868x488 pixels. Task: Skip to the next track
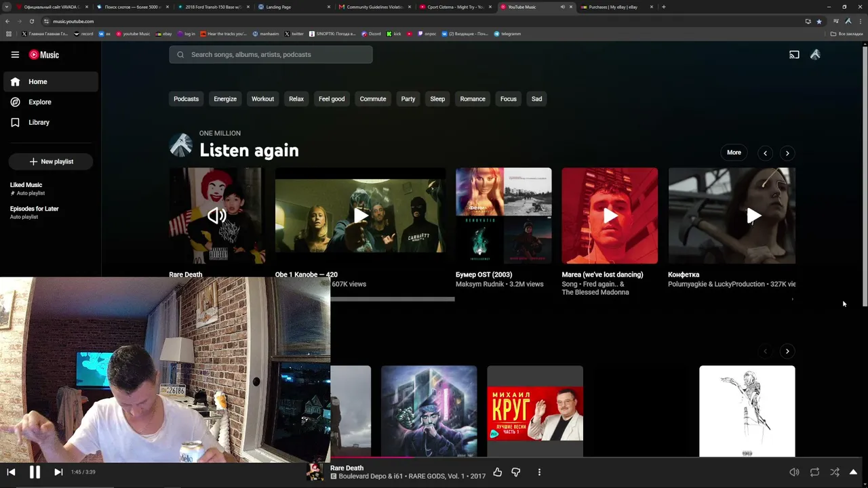[58, 472]
